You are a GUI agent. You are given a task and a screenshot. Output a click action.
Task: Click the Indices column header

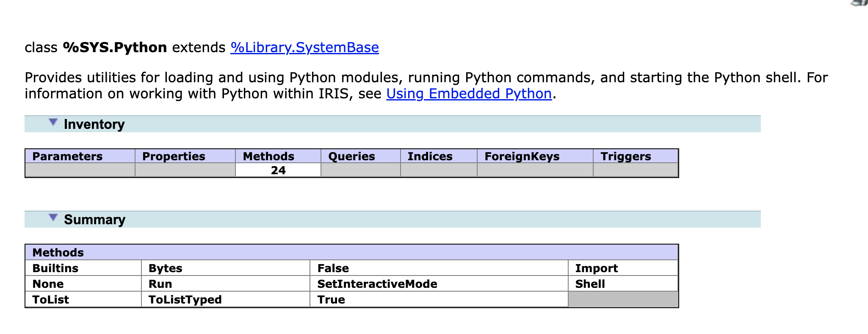(x=439, y=156)
